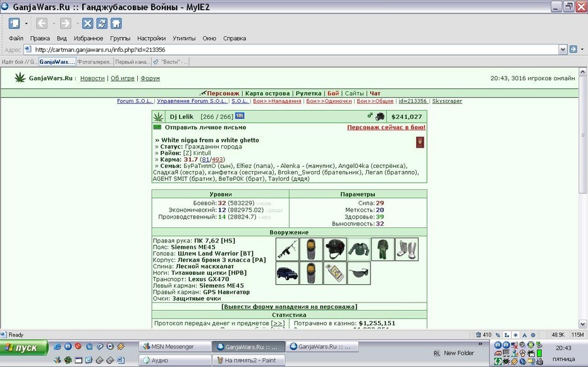The width and height of the screenshot is (588, 367).
Task: Open the 'Карта острова' navigation link
Action: pyautogui.click(x=267, y=93)
